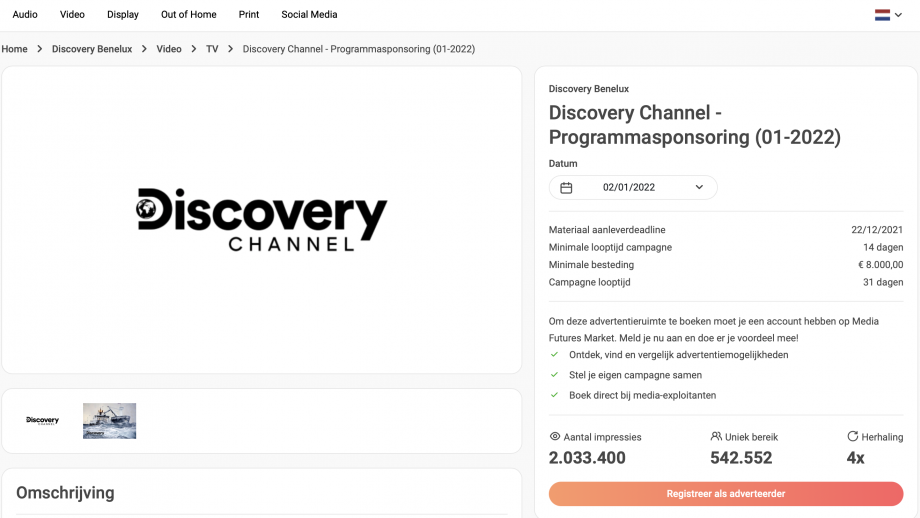The height and width of the screenshot is (518, 920).
Task: Click the date dropdown chevron arrow
Action: tap(699, 187)
